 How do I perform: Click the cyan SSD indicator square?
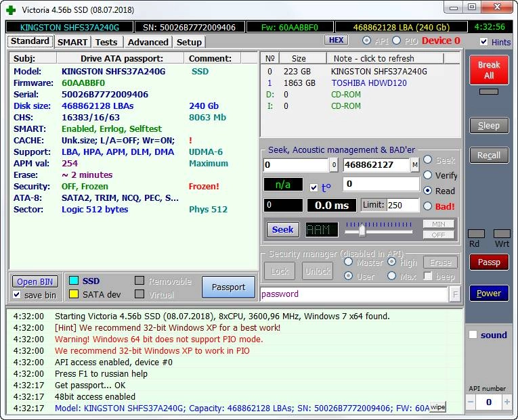click(x=74, y=281)
